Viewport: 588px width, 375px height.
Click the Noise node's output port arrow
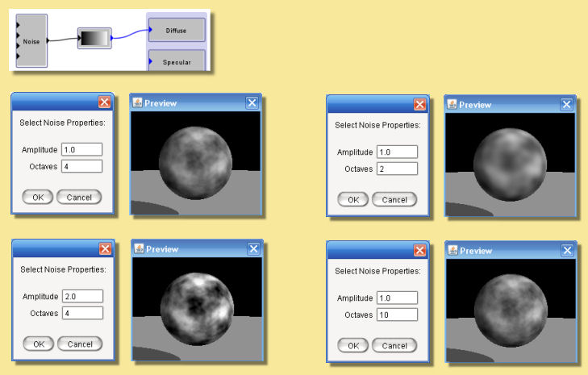[49, 39]
